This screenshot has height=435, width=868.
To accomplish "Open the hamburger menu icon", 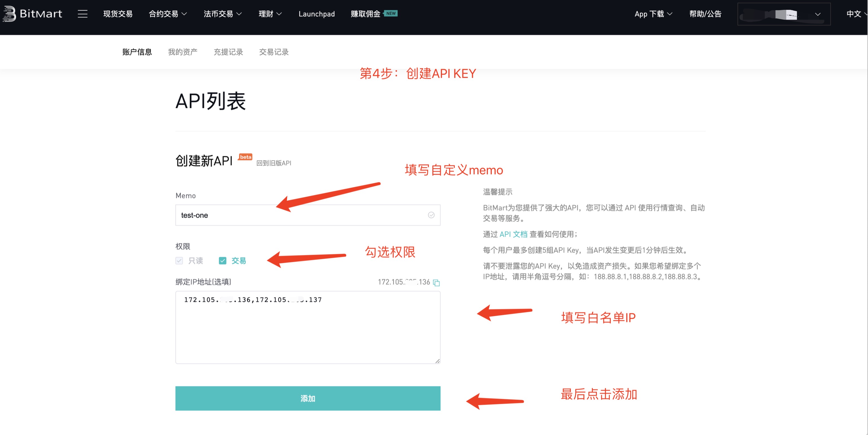I will (x=83, y=14).
